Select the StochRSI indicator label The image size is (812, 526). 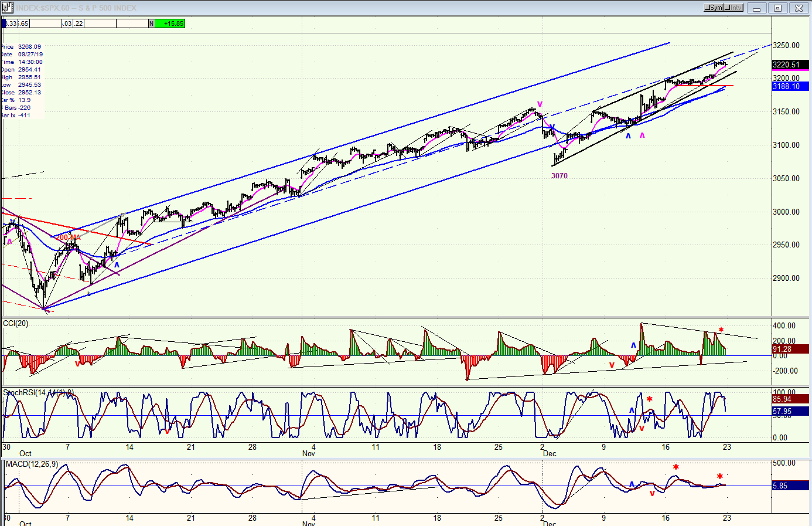point(38,393)
